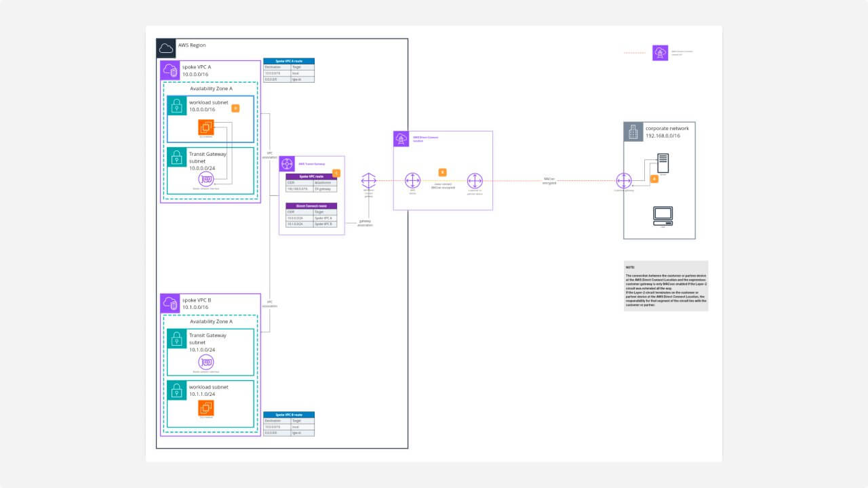Select the spoke VPC B cloud icon

pyautogui.click(x=170, y=304)
